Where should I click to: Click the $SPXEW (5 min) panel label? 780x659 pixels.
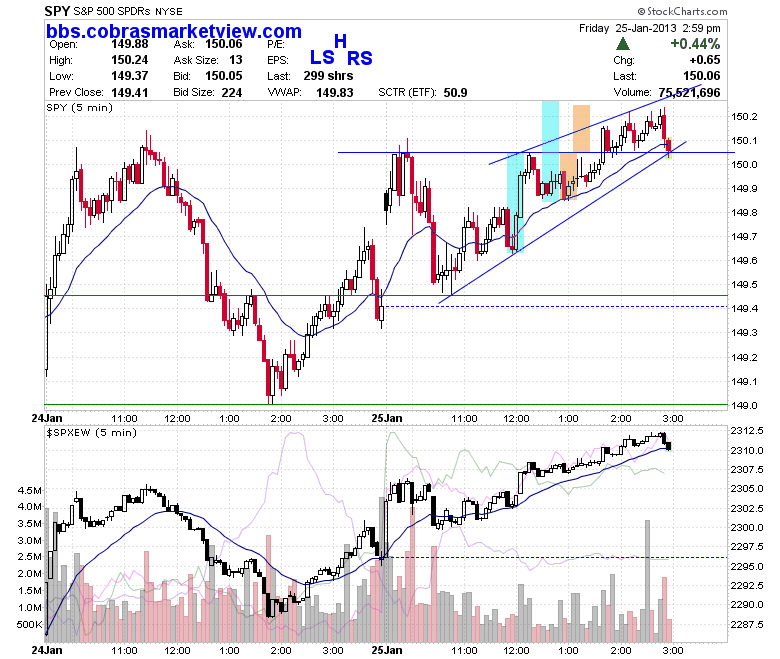pyautogui.click(x=92, y=433)
